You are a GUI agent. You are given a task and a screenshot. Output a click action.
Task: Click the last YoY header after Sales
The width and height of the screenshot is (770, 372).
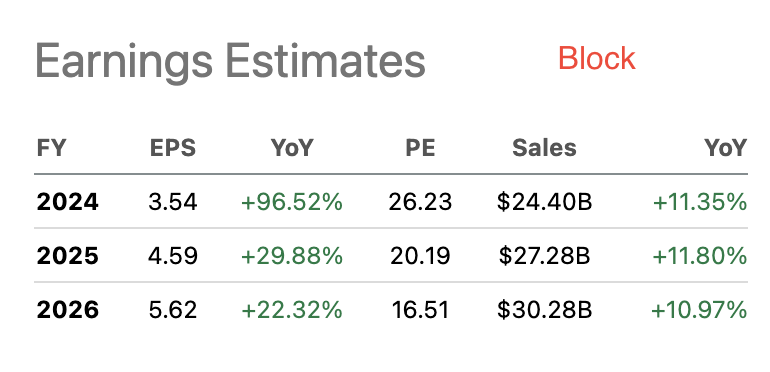[x=726, y=148]
